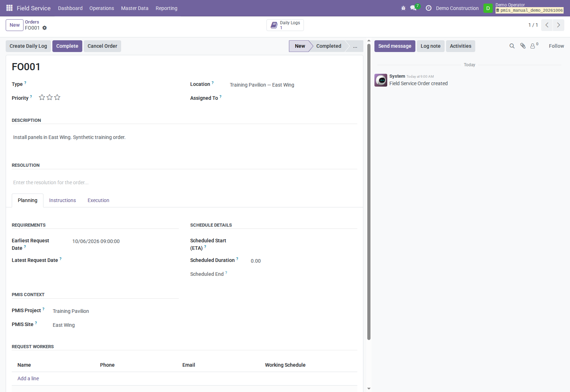Click the Create Daily Log button
The width and height of the screenshot is (570, 392).
pyautogui.click(x=28, y=46)
